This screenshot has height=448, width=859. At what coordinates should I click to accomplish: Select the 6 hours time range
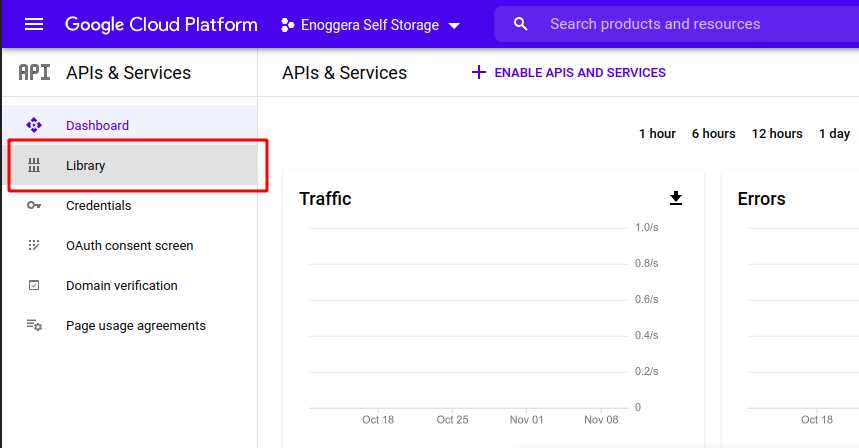click(x=713, y=134)
